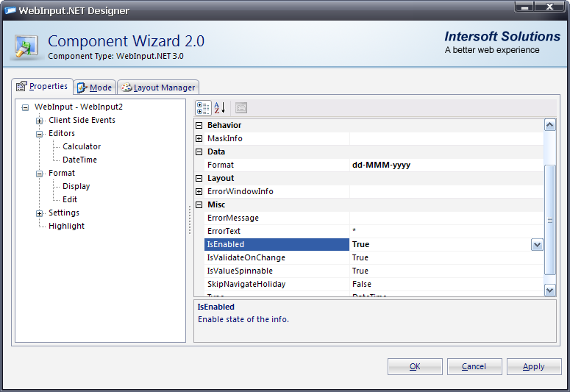Click the OK button
The image size is (570, 392).
415,366
